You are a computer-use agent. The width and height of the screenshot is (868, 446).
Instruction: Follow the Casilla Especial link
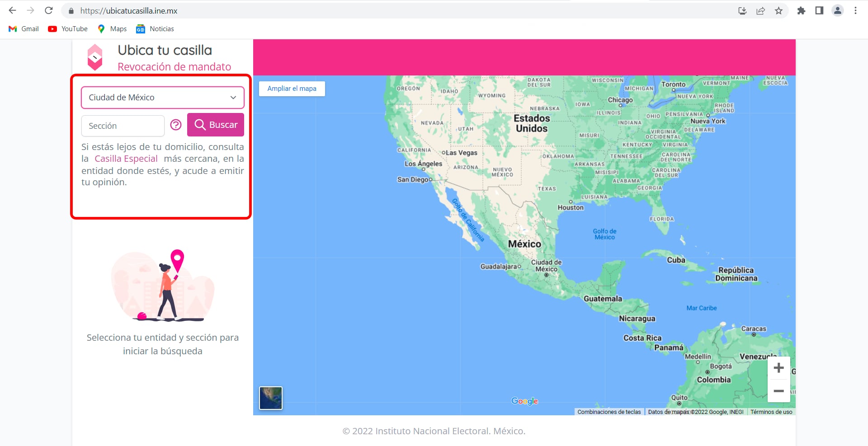coord(126,159)
